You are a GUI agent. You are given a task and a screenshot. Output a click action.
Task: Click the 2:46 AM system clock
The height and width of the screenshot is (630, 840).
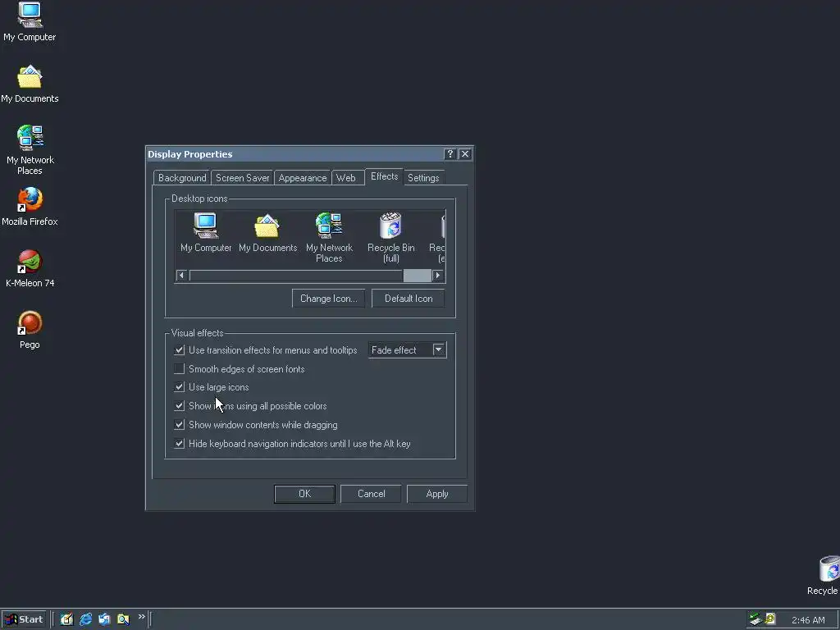[808, 620]
